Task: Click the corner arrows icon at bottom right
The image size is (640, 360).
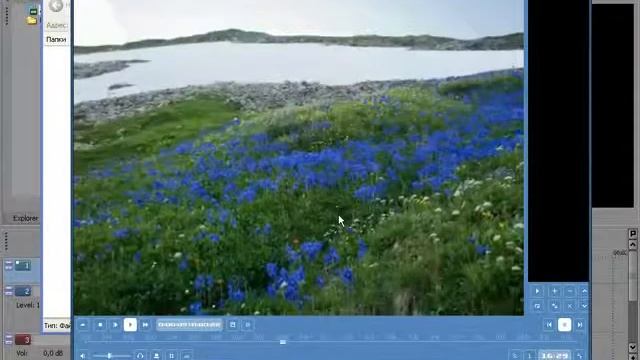Action: tap(580, 356)
